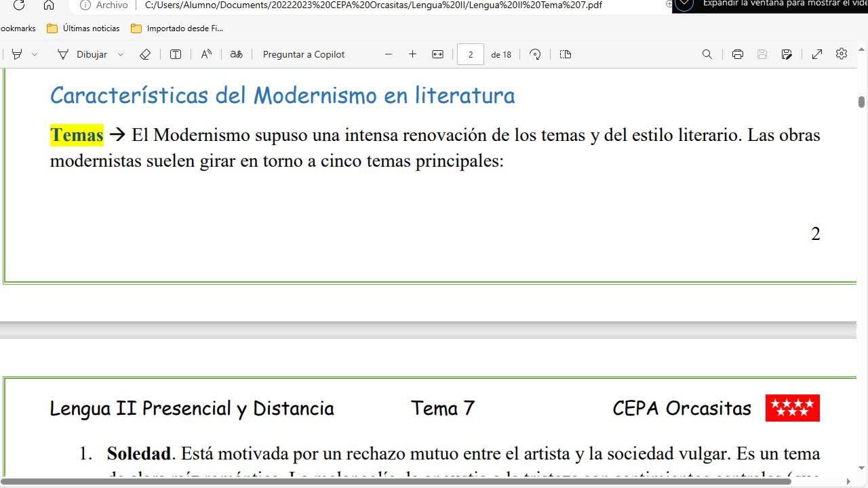Click the scroll right arrow of horizontal scrollbar
868x488 pixels.
848,482
